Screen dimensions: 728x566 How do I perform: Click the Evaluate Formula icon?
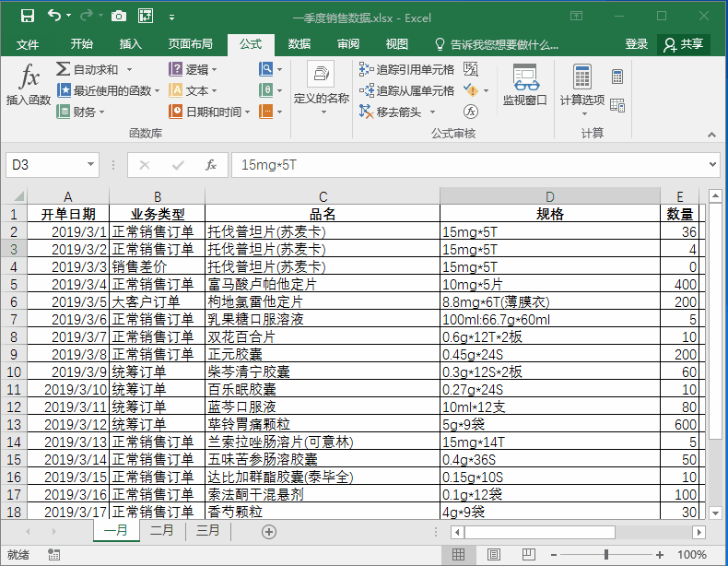click(x=471, y=112)
